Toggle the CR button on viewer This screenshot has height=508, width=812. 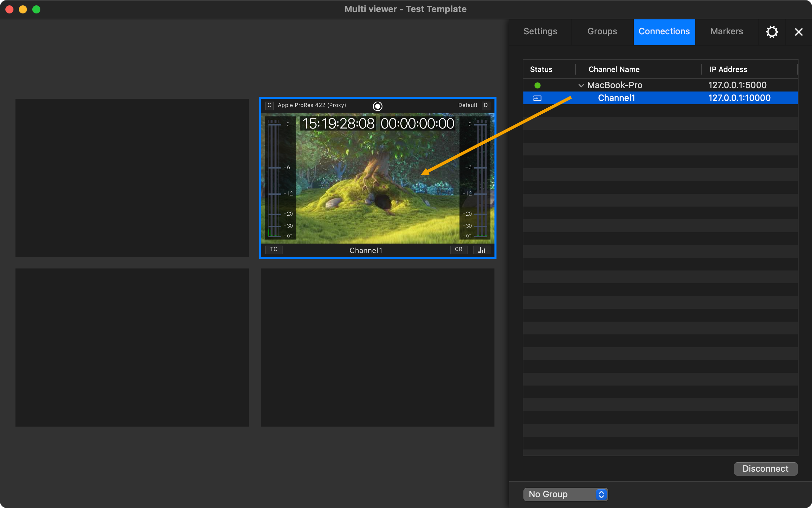(458, 249)
